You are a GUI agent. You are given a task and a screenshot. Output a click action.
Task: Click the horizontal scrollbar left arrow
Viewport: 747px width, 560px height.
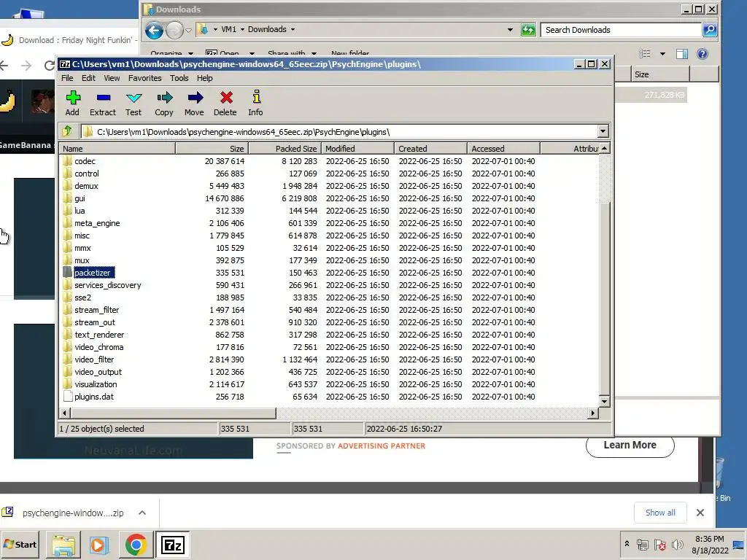(65, 413)
